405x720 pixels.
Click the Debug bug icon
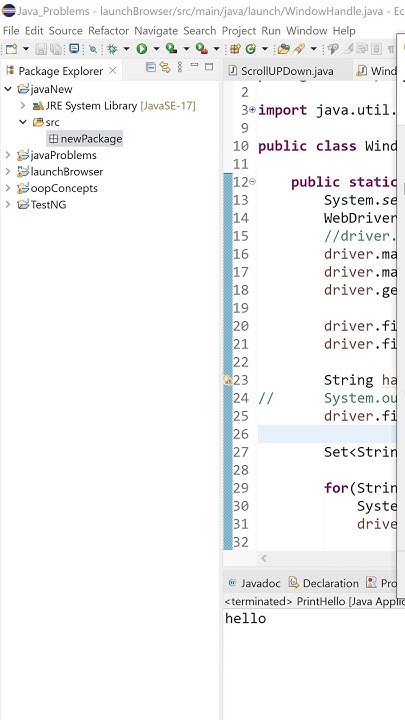tap(112, 48)
